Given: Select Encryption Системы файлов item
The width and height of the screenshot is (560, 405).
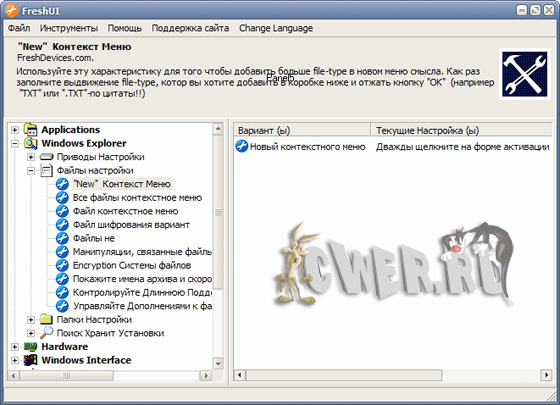Looking at the screenshot, I should [132, 265].
